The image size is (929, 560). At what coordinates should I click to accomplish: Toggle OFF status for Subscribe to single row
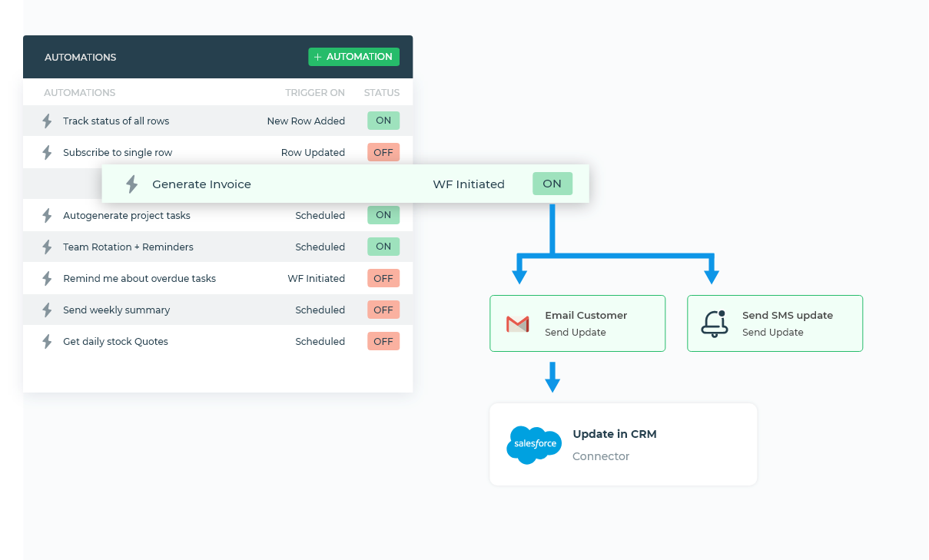click(383, 152)
